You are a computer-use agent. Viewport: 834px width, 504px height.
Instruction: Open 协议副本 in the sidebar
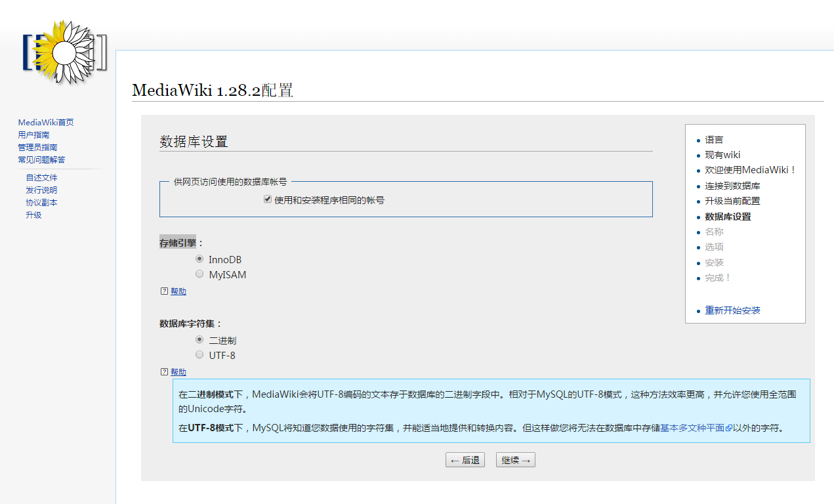point(41,202)
